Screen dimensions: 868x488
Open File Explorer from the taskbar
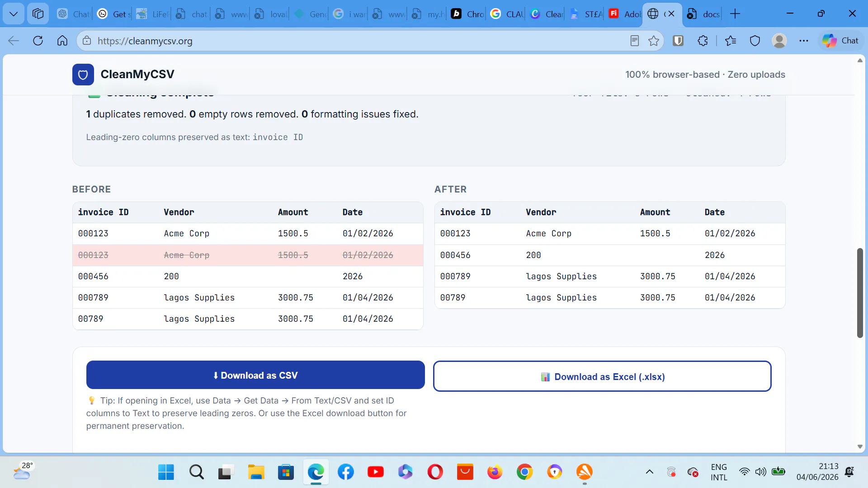[x=256, y=472]
